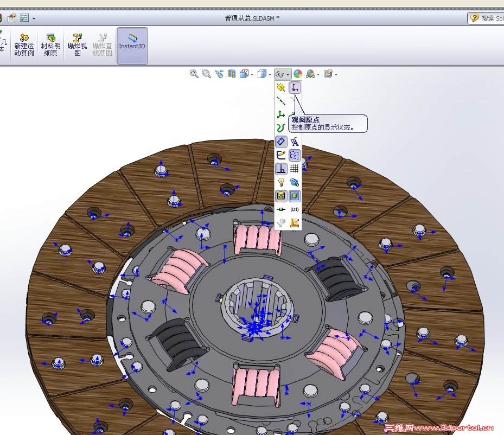Toggle View Curves green curve icon
Viewport: 504px width, 435px height.
click(x=281, y=128)
